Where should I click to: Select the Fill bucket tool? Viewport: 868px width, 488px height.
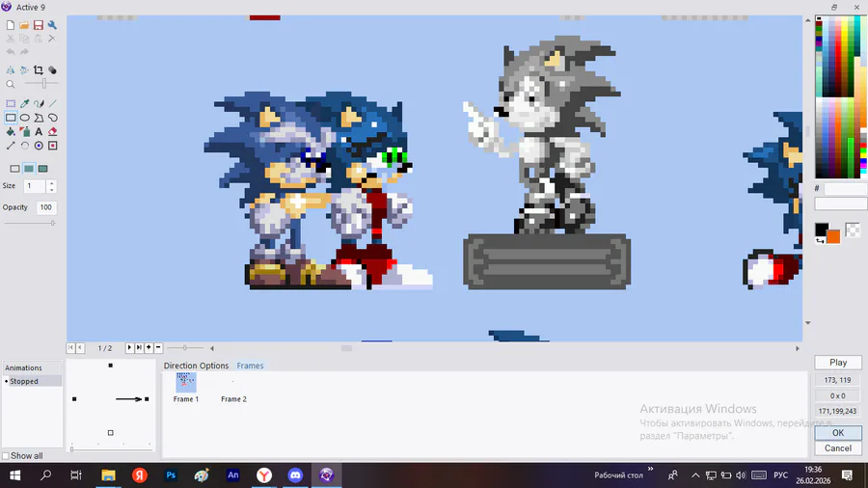coord(11,132)
